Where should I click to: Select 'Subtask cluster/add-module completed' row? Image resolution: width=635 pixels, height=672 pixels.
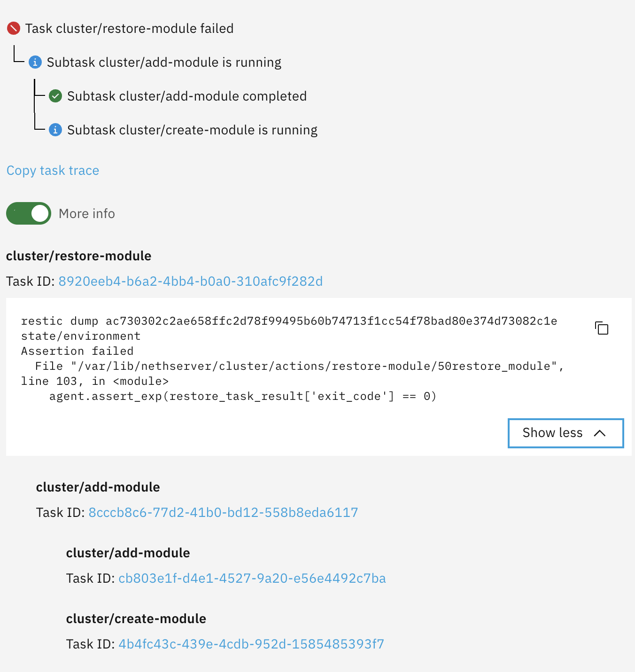[x=187, y=96]
